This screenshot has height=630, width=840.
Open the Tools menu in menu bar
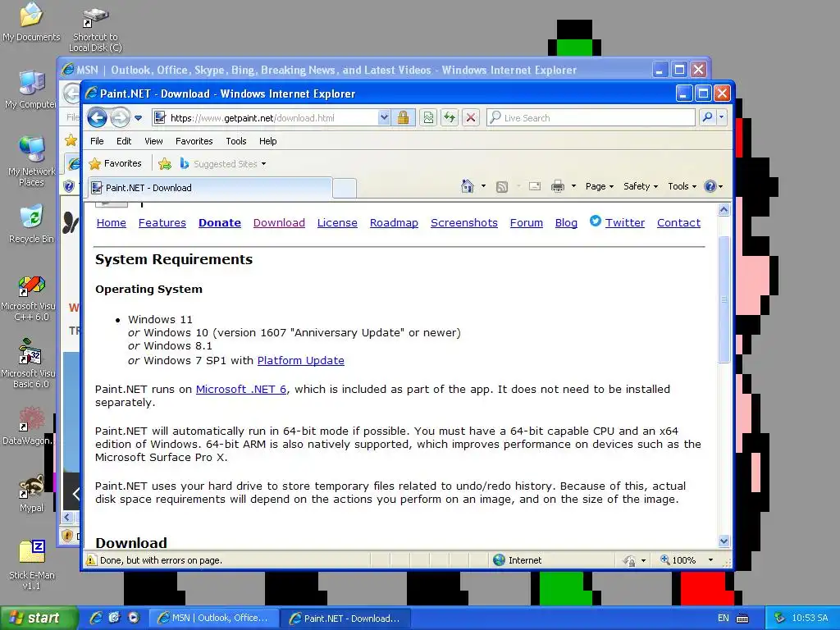[x=235, y=141]
